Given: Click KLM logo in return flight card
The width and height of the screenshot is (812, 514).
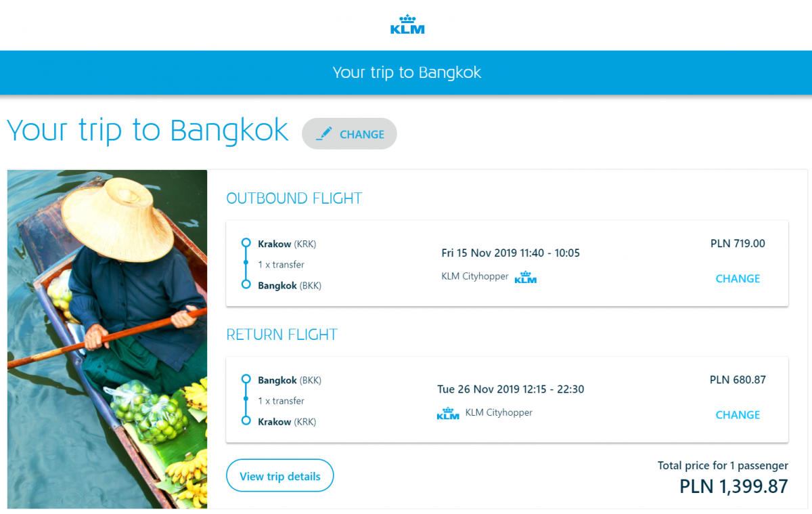Looking at the screenshot, I should point(448,414).
